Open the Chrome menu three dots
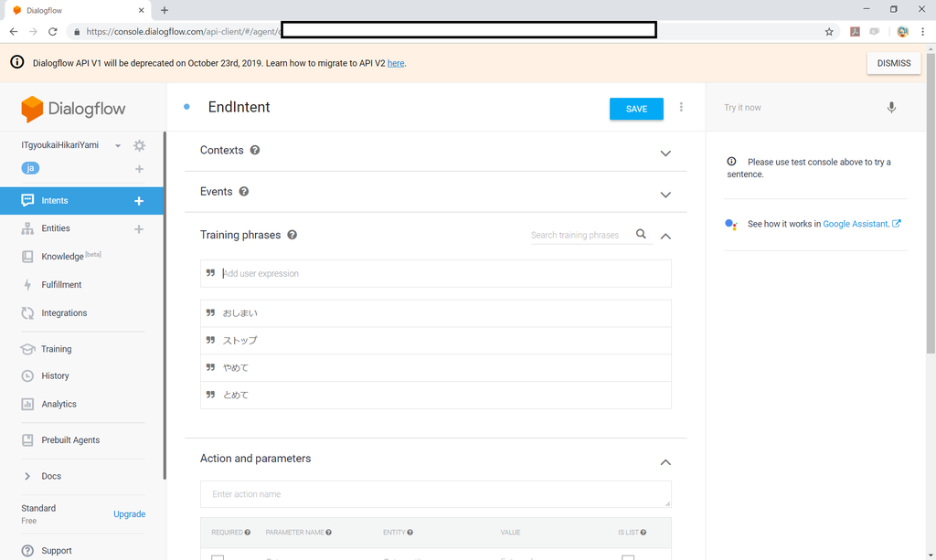 923,32
